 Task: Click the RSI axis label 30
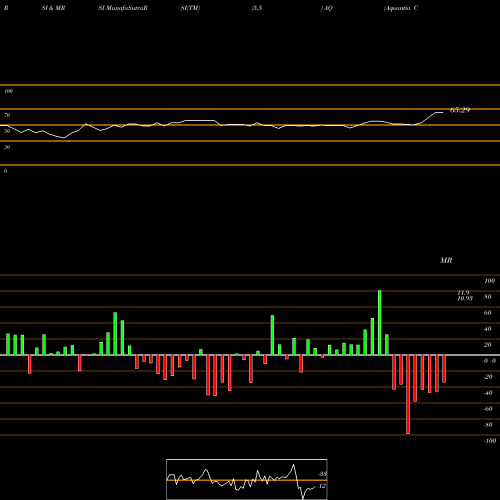pyautogui.click(x=7, y=147)
